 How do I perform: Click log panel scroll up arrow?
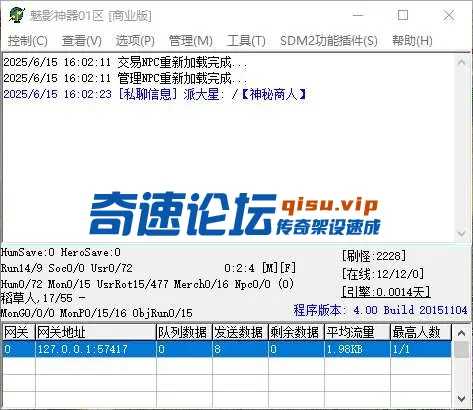click(x=462, y=62)
